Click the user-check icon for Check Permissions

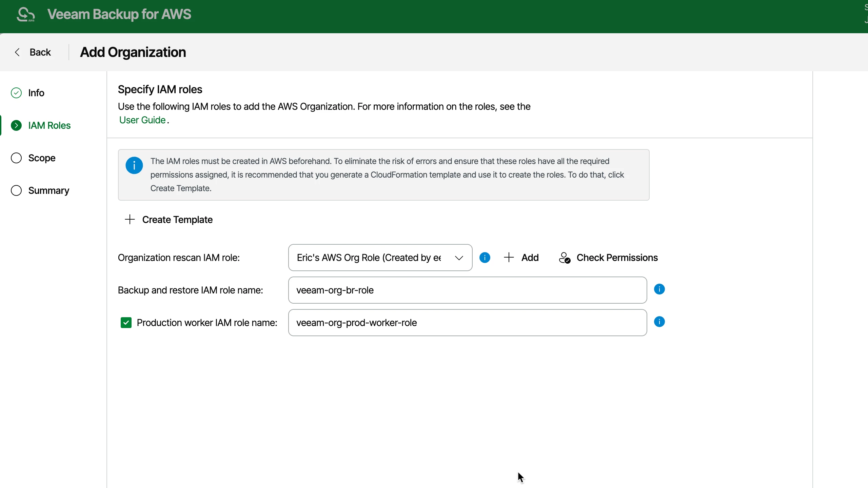(x=565, y=258)
